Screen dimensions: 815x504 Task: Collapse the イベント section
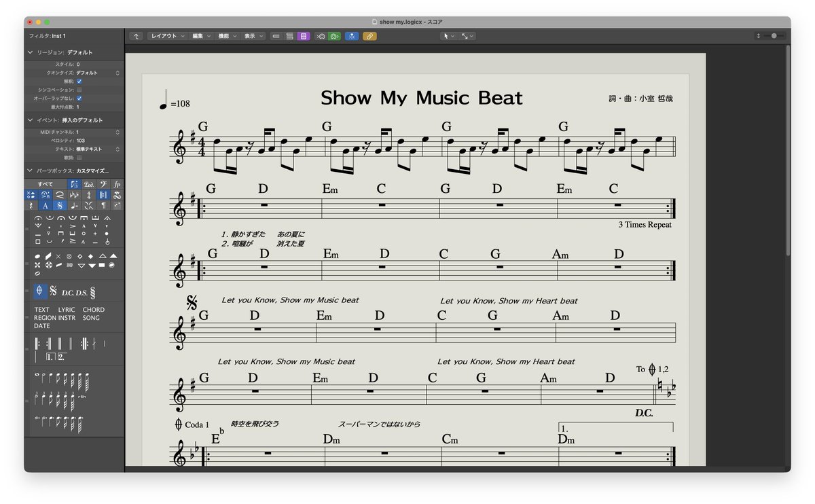coord(30,120)
